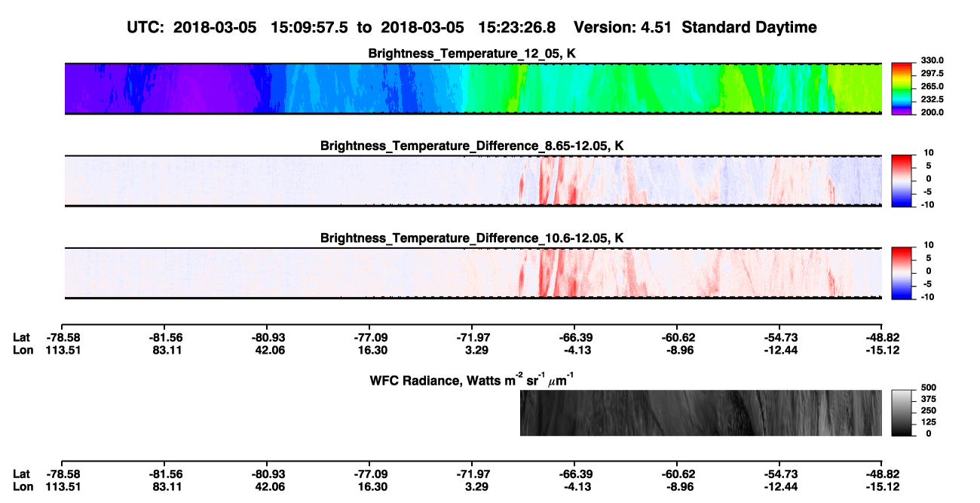Click the 375 tick on WFC colorbar

(x=929, y=399)
